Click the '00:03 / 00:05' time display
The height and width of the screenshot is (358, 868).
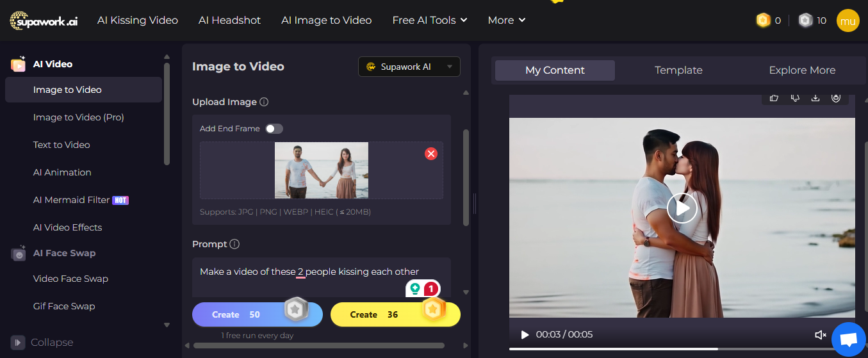564,334
